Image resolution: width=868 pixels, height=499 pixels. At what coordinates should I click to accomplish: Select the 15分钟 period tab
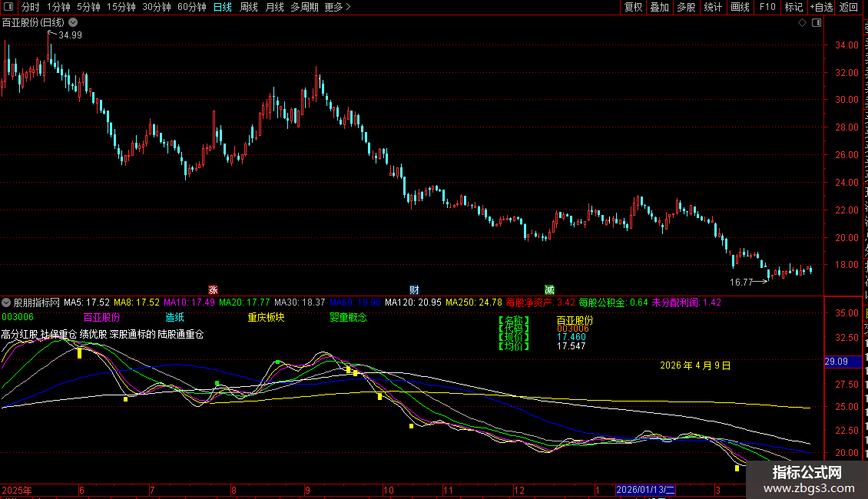click(121, 7)
